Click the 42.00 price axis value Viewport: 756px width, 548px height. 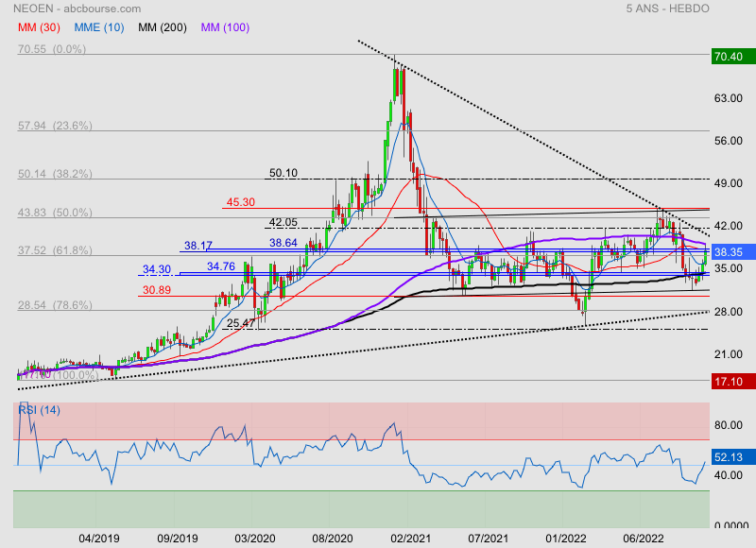(x=729, y=226)
